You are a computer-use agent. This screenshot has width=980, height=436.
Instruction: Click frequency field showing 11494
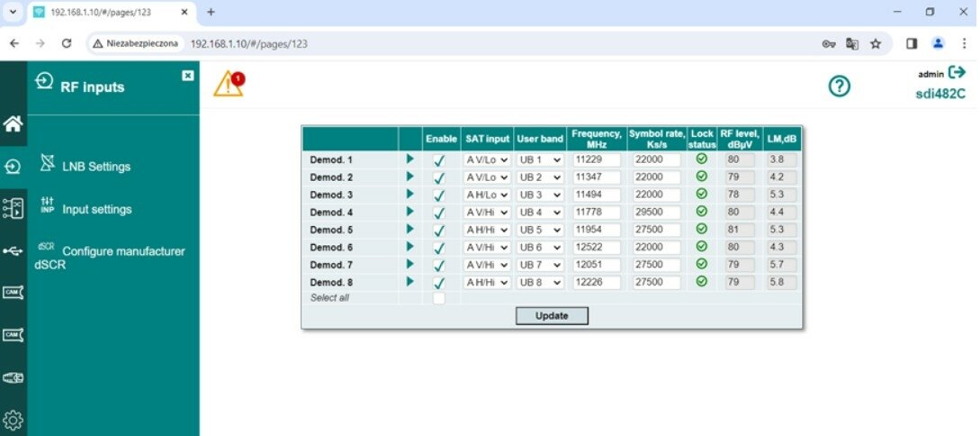pyautogui.click(x=597, y=195)
